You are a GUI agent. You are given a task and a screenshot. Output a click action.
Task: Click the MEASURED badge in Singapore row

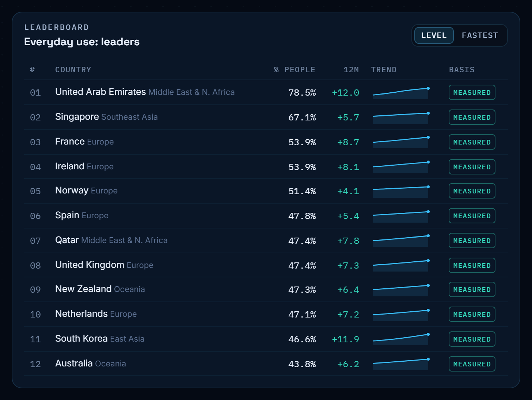pyautogui.click(x=472, y=117)
